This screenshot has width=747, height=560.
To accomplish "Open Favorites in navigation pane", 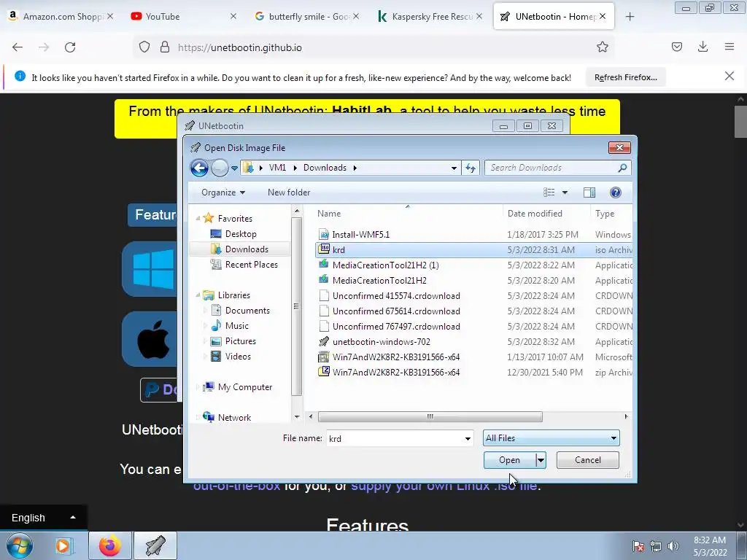I will (x=235, y=218).
